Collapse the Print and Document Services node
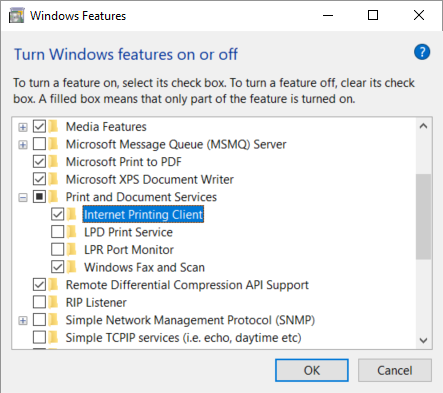This screenshot has width=443, height=393. [x=23, y=197]
